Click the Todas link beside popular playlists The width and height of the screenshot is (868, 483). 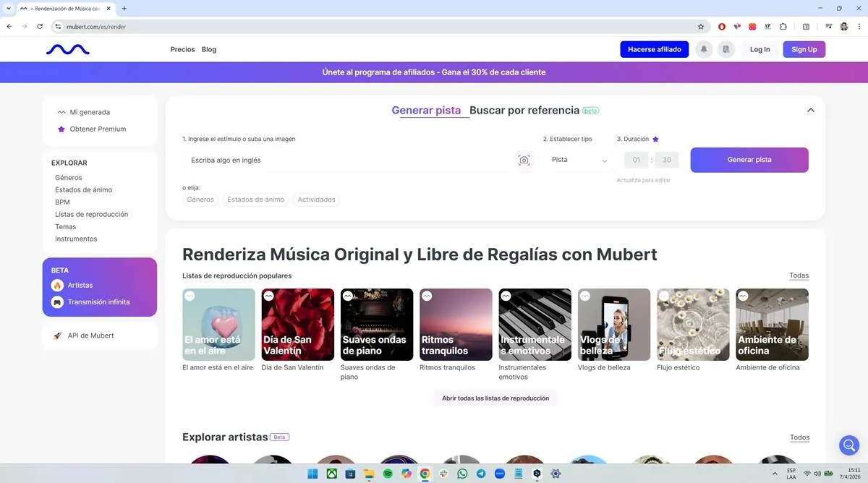[x=799, y=275]
